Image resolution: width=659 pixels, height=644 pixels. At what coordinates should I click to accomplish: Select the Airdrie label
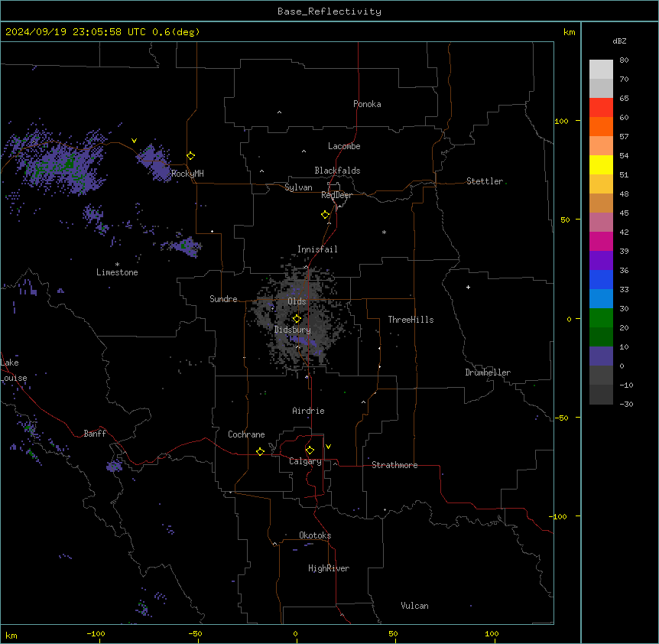309,411
